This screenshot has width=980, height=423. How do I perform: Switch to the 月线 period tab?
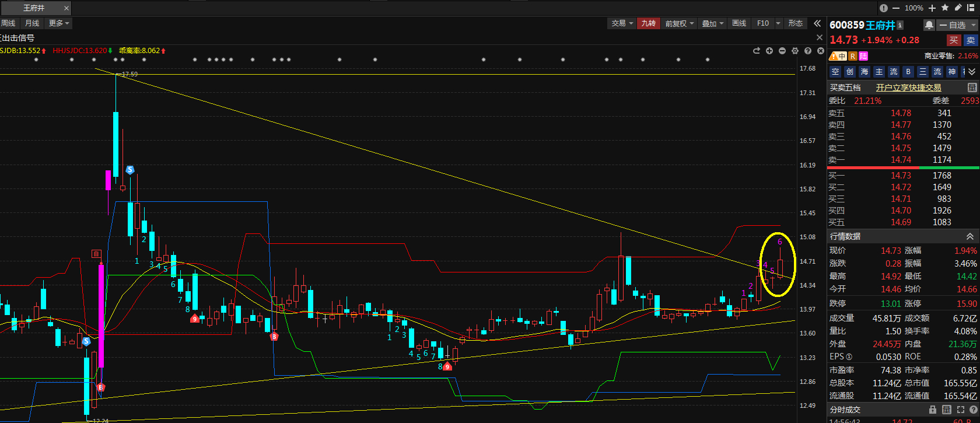point(32,23)
